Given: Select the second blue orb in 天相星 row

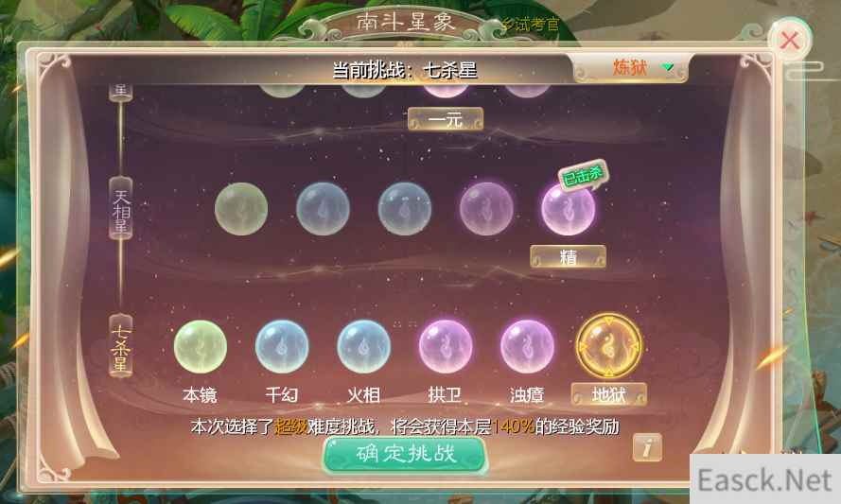Looking at the screenshot, I should (x=323, y=209).
